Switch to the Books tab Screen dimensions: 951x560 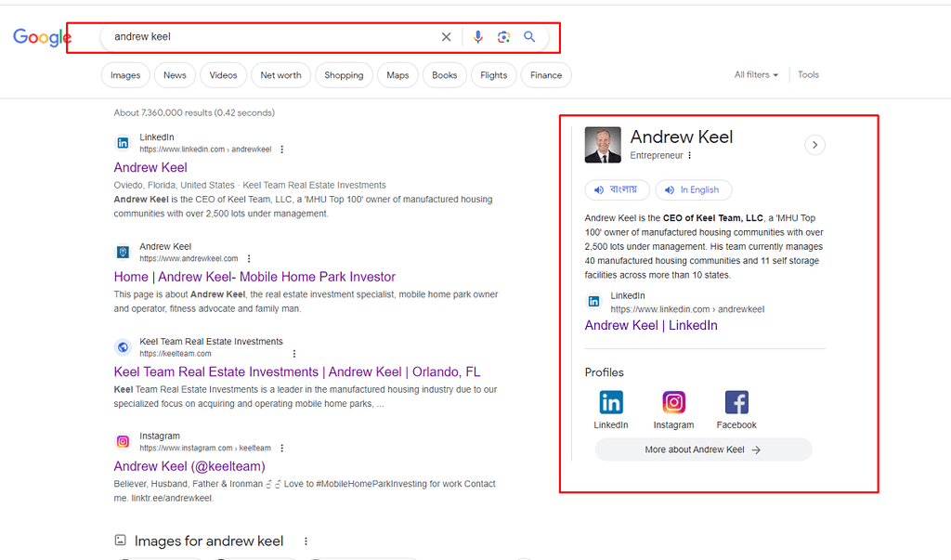(445, 75)
